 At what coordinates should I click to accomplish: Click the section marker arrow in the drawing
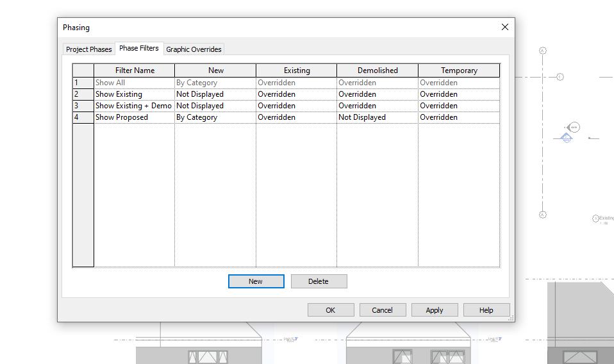[573, 127]
